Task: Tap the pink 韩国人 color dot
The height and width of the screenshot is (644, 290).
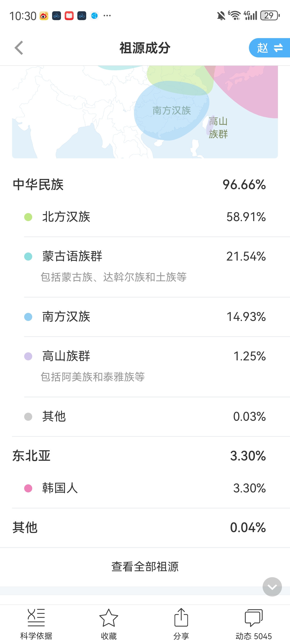Action: click(28, 488)
